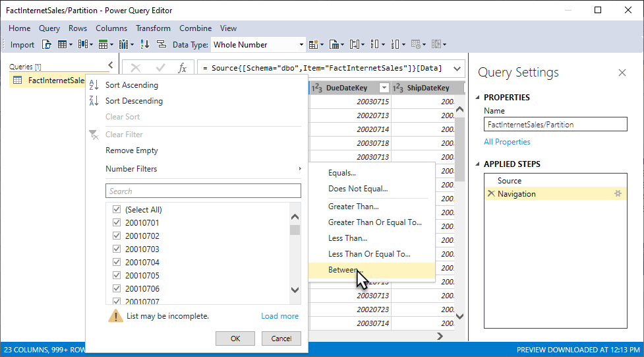Toggle the (Select All) checkbox
644x357 pixels.
(x=117, y=210)
